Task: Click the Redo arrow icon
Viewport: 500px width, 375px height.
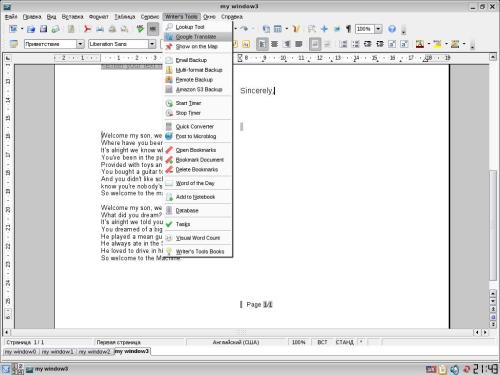Action: pos(244,29)
